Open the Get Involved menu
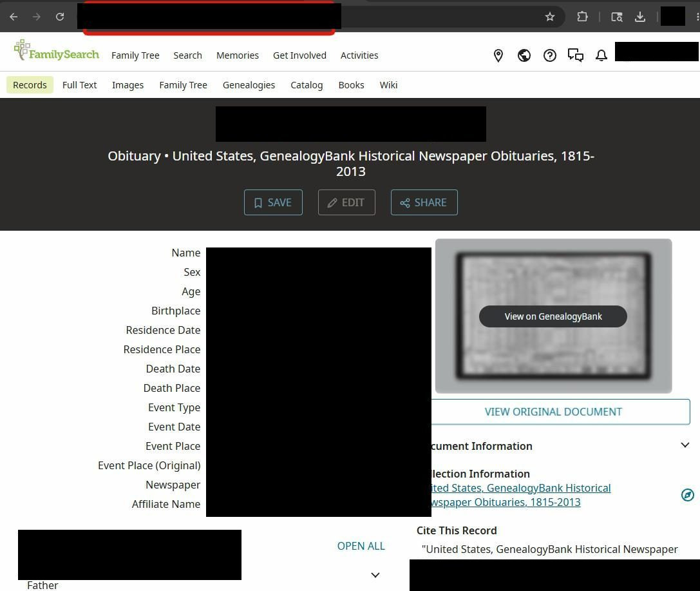 point(299,55)
